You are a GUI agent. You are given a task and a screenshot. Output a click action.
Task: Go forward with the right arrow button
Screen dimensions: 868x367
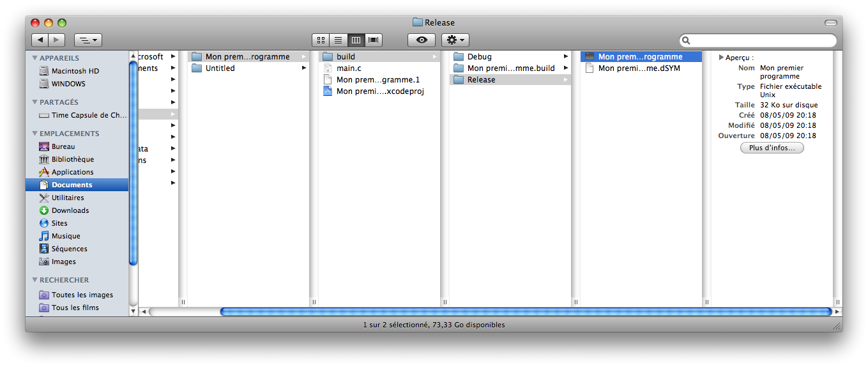(56, 40)
